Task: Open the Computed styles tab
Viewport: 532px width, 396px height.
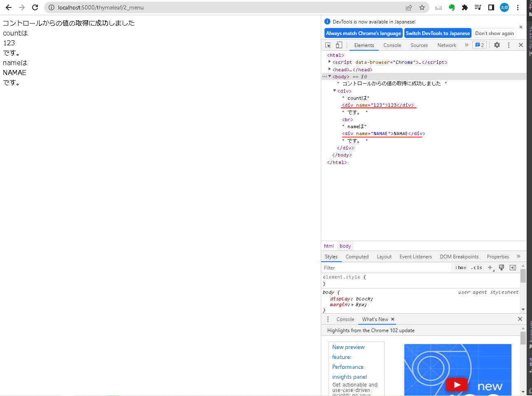Action: click(x=357, y=256)
